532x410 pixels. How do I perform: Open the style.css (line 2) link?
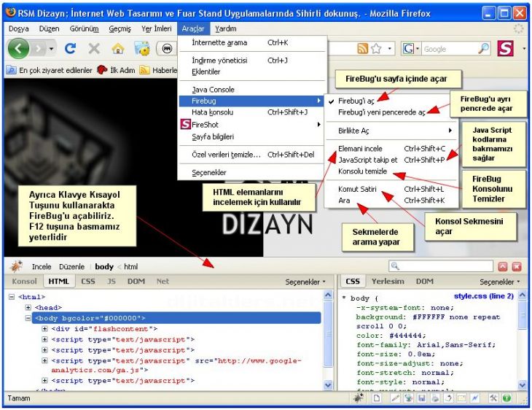[x=484, y=296]
